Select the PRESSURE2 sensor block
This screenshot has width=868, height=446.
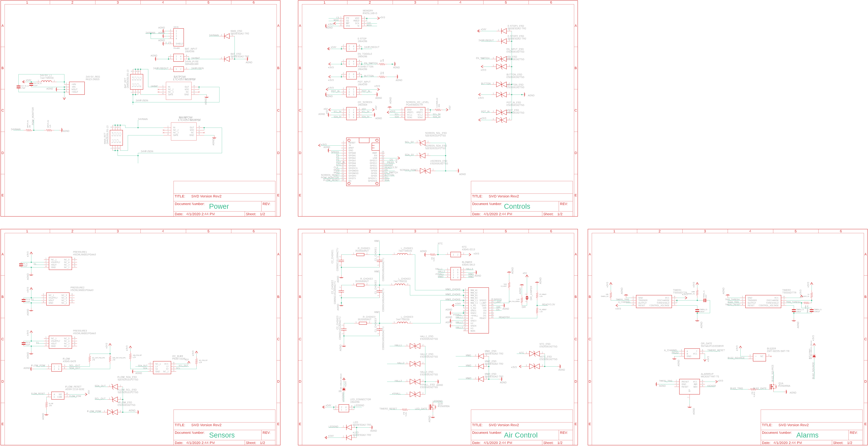58,299
